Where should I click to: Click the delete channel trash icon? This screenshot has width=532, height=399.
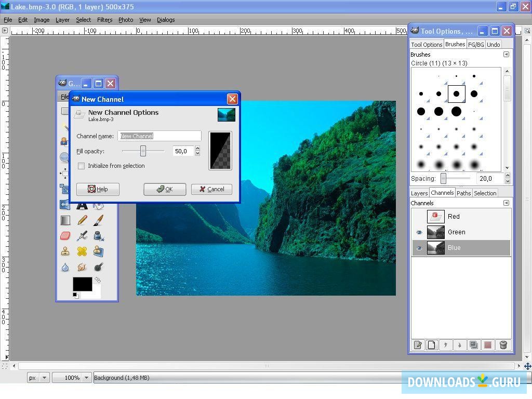pyautogui.click(x=502, y=345)
